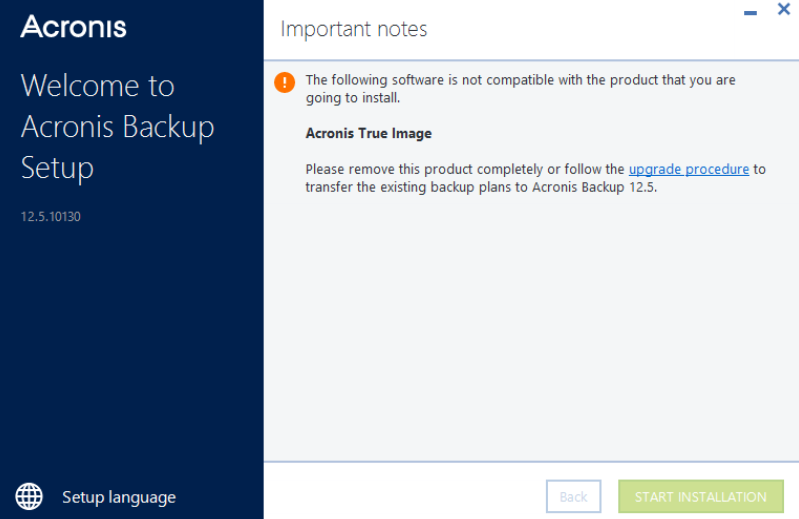This screenshot has width=799, height=519.
Task: Select the version number 12.5.10130 text
Action: 50,216
